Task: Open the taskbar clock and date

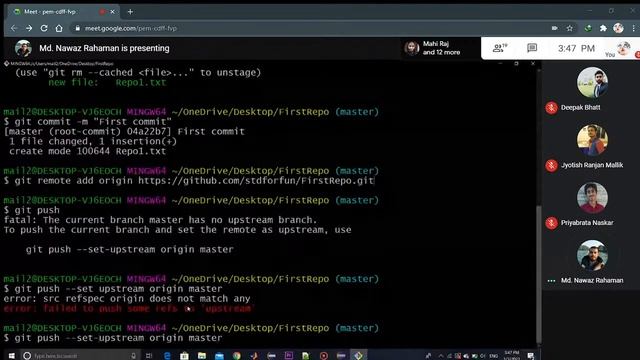Action: tap(511, 356)
